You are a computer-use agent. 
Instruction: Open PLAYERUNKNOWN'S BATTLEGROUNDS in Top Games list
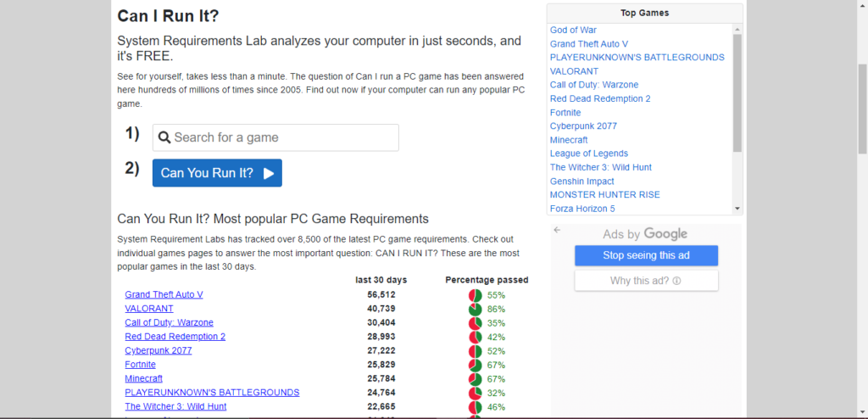click(x=637, y=57)
